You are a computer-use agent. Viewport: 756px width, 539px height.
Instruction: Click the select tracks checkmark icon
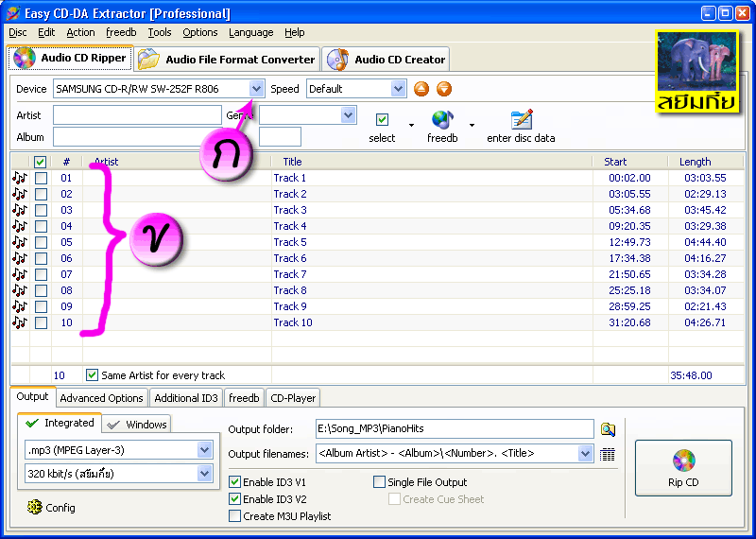point(383,119)
